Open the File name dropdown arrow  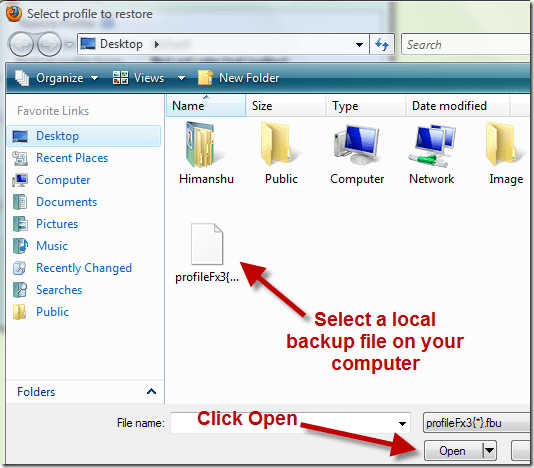click(402, 423)
